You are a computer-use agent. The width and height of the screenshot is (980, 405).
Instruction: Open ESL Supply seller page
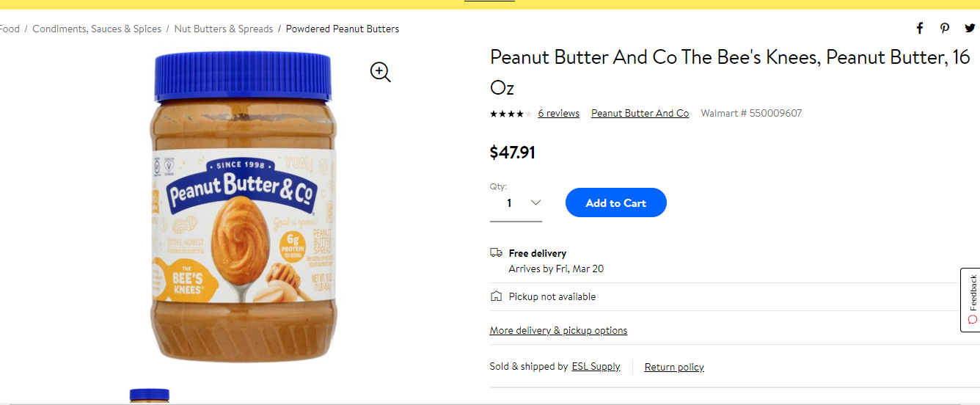(x=596, y=367)
